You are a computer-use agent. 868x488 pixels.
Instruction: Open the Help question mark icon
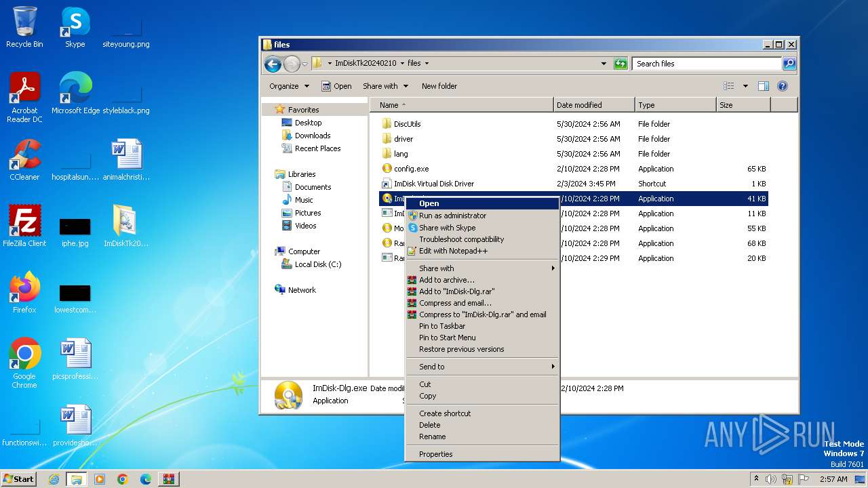click(x=783, y=86)
